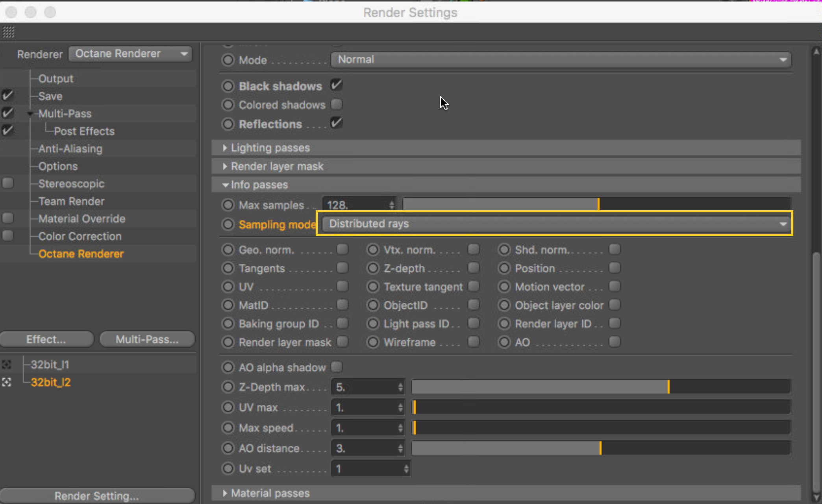The width and height of the screenshot is (822, 504).
Task: Open the Output settings entry
Action: click(x=56, y=79)
